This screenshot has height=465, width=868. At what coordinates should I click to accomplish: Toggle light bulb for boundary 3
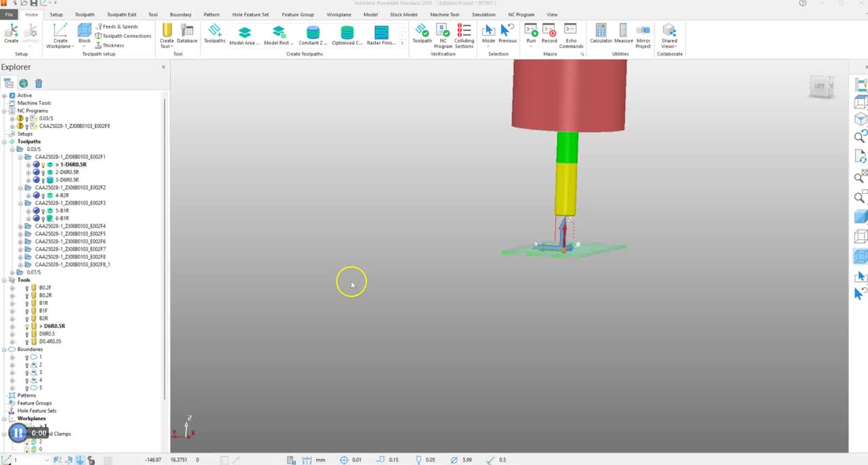27,372
